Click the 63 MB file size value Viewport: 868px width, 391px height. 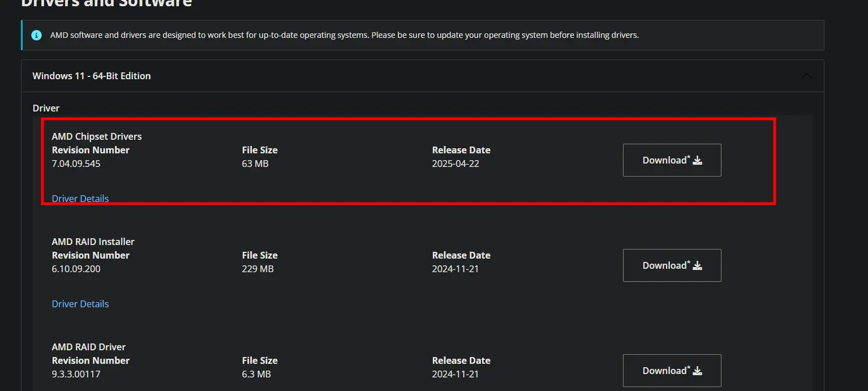point(255,164)
